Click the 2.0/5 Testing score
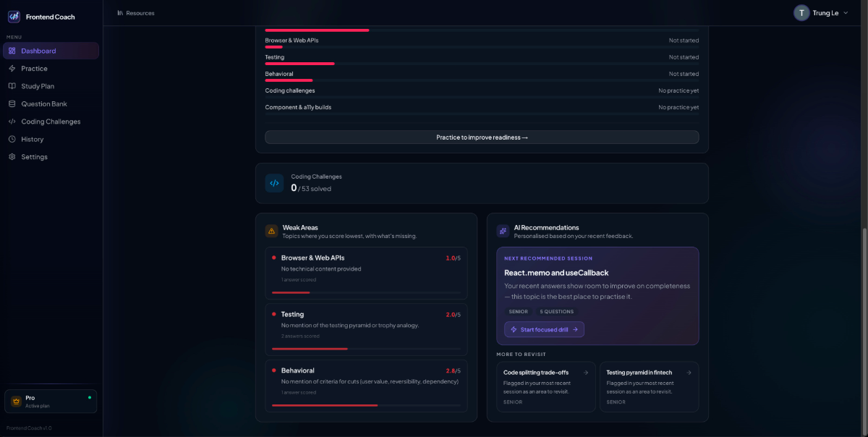This screenshot has height=437, width=868. (x=453, y=314)
